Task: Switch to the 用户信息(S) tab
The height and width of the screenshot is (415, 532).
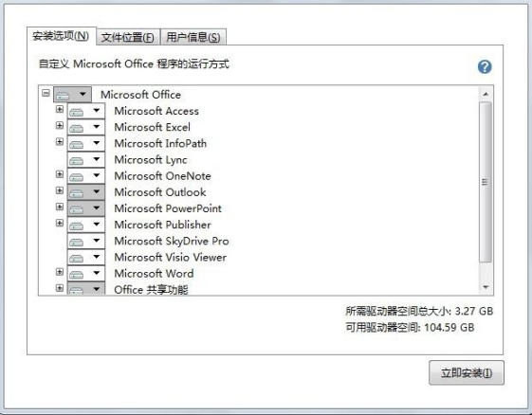Action: point(193,37)
